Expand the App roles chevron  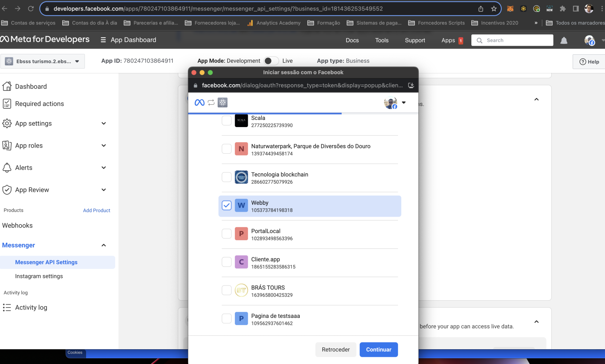(104, 145)
